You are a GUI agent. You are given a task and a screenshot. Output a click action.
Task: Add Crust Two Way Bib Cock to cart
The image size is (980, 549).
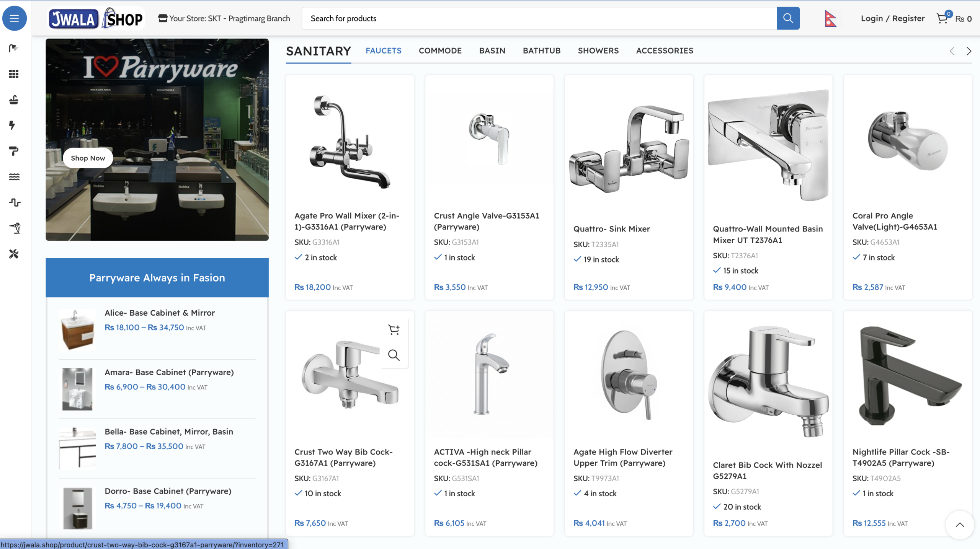click(394, 329)
